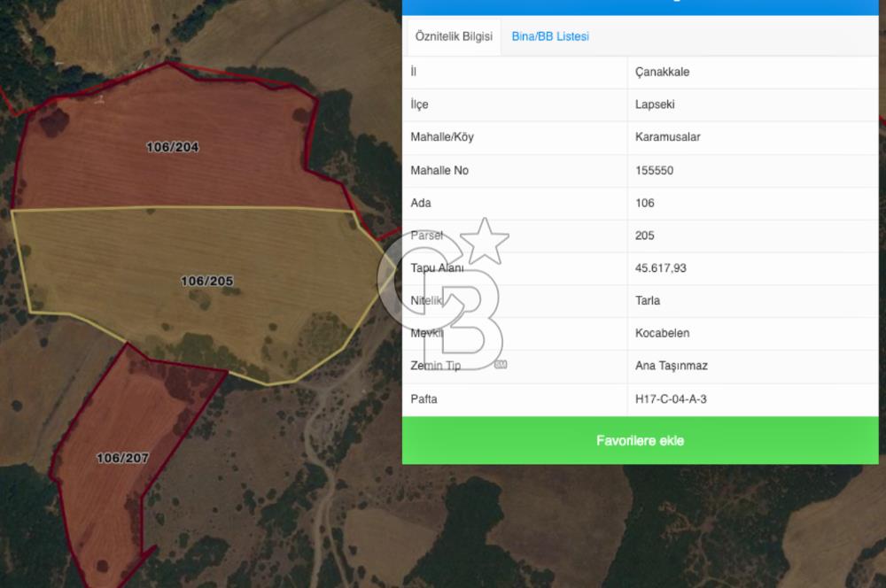Pick parcel 106/207 on the map
Screen dimensions: 886x588
[122, 458]
